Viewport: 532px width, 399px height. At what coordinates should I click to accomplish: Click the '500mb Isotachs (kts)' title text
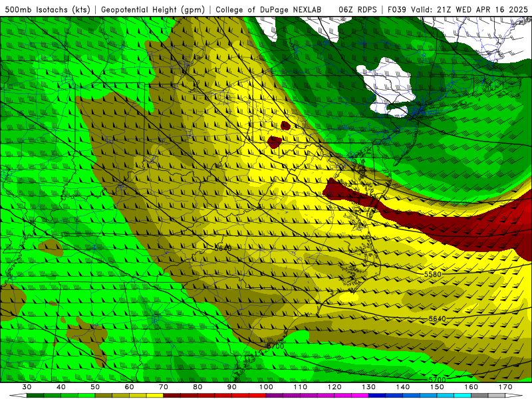coord(47,10)
